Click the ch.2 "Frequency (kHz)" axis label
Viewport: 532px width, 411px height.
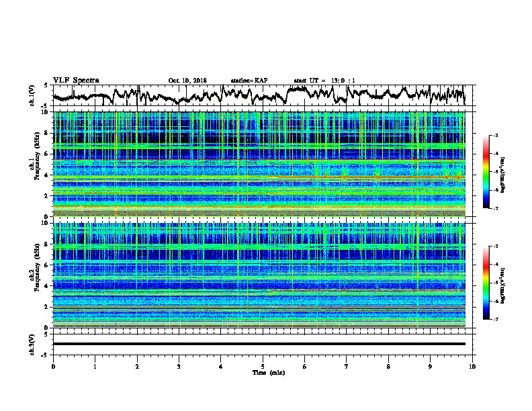click(x=37, y=267)
